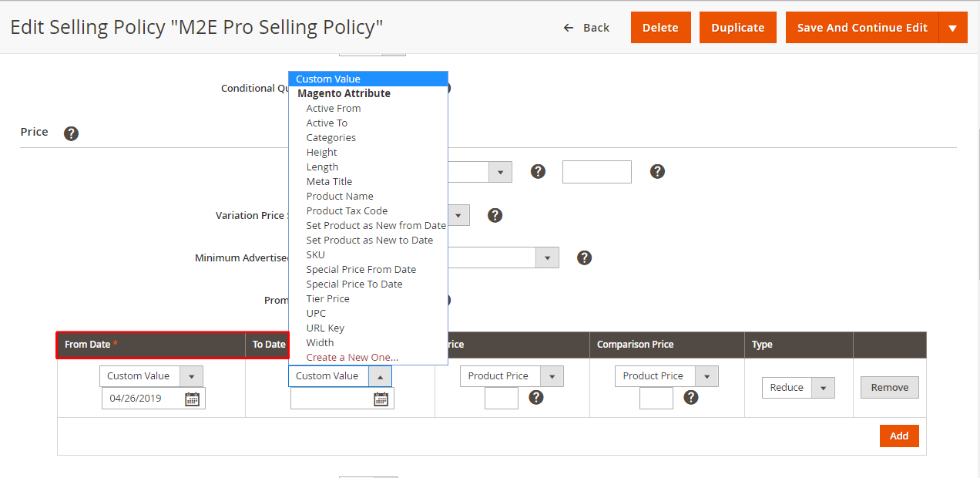Select 'SKU' attribute in dropdown list
Image resolution: width=980 pixels, height=478 pixels.
click(316, 255)
